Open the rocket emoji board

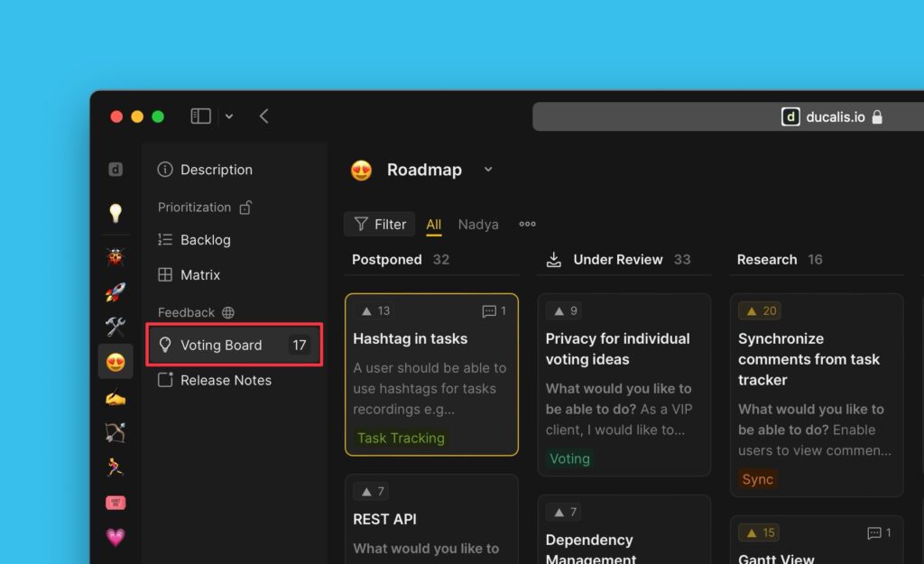click(115, 292)
